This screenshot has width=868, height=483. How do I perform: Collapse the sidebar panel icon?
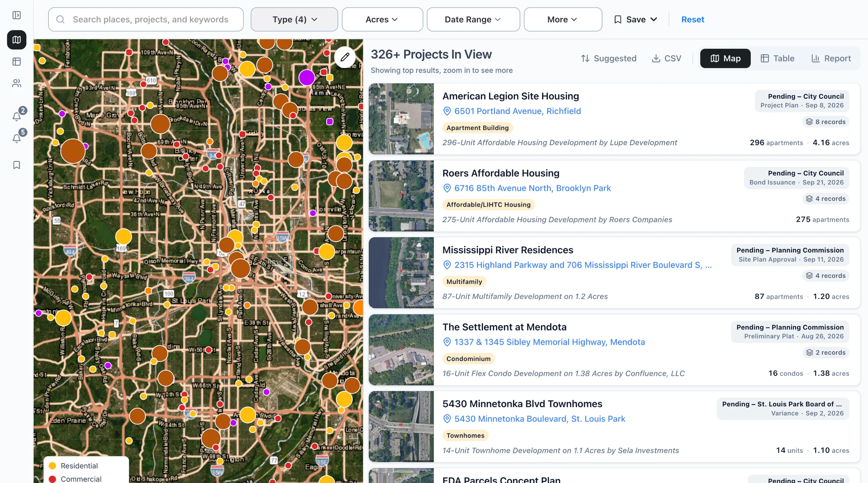click(17, 15)
